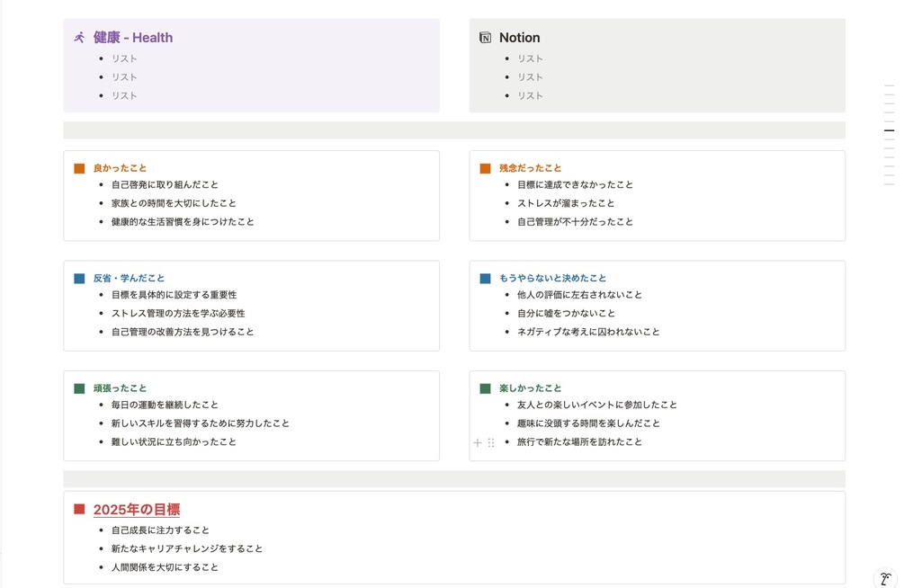Click the first リスト placeholder under Notion

(530, 58)
